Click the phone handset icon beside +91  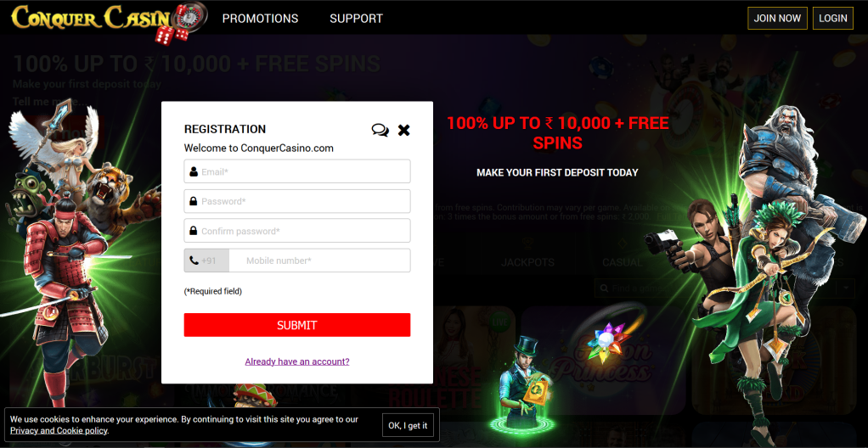point(194,260)
